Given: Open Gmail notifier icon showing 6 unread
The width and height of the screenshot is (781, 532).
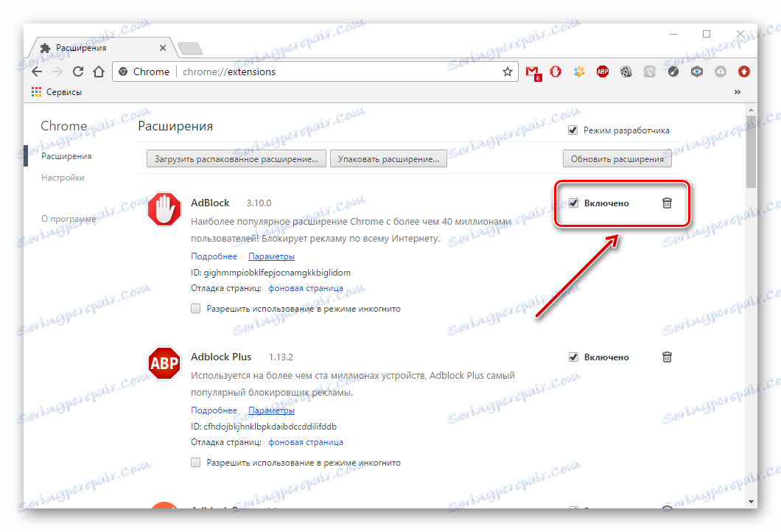Looking at the screenshot, I should coord(533,71).
